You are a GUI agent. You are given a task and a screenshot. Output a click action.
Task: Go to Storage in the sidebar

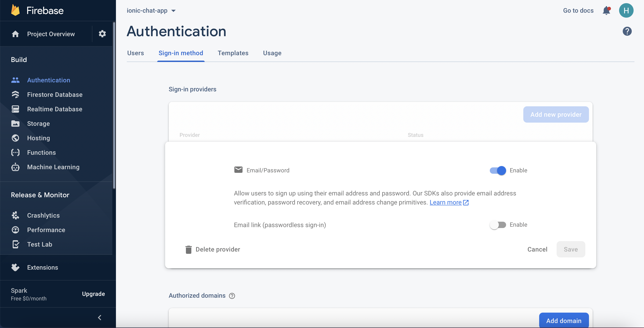tap(38, 124)
